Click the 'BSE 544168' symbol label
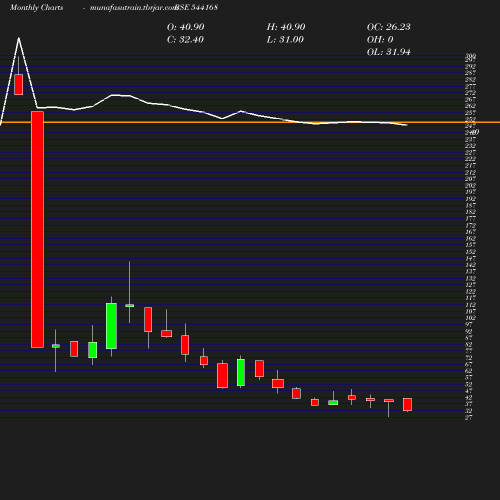This screenshot has width=500, height=500. tap(196, 7)
